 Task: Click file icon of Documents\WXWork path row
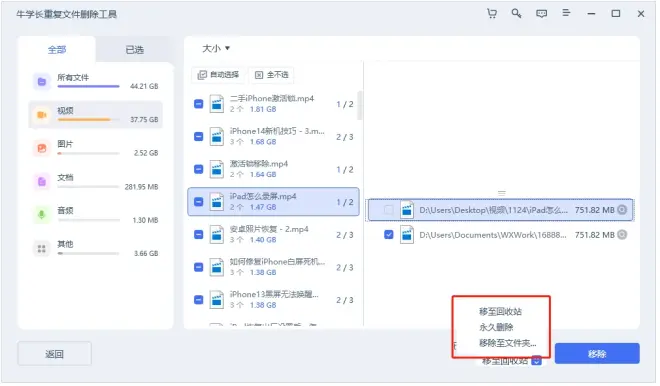[x=407, y=234]
